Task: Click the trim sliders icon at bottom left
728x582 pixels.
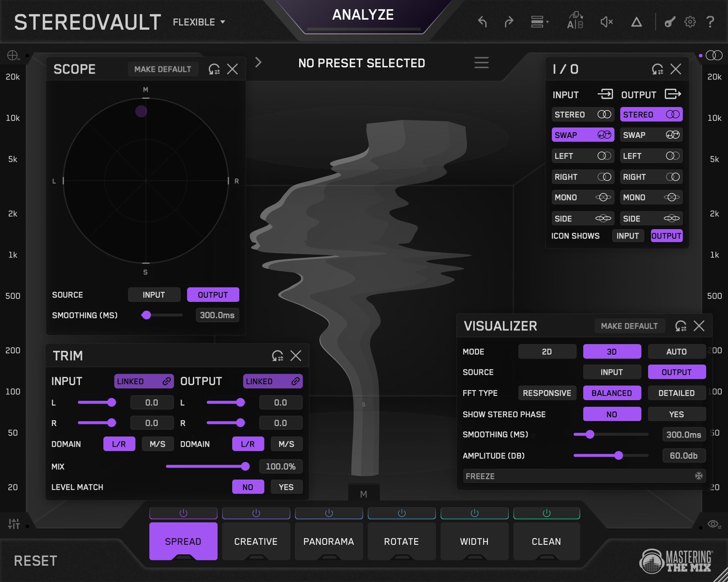Action: tap(14, 524)
